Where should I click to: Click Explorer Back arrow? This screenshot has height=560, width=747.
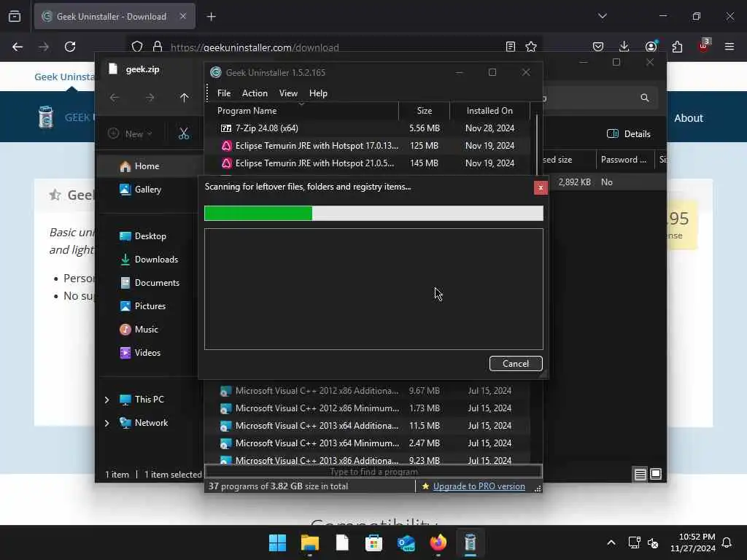coord(115,98)
